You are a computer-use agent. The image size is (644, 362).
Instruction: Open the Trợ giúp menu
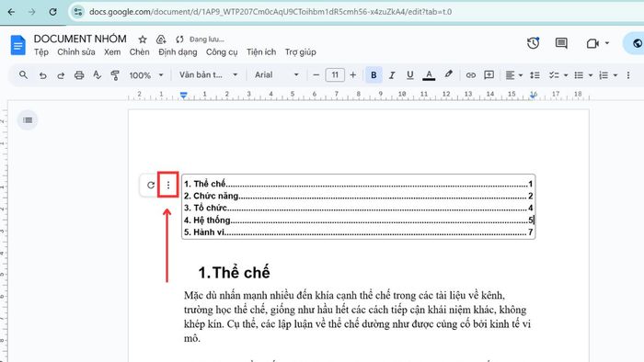[301, 52]
